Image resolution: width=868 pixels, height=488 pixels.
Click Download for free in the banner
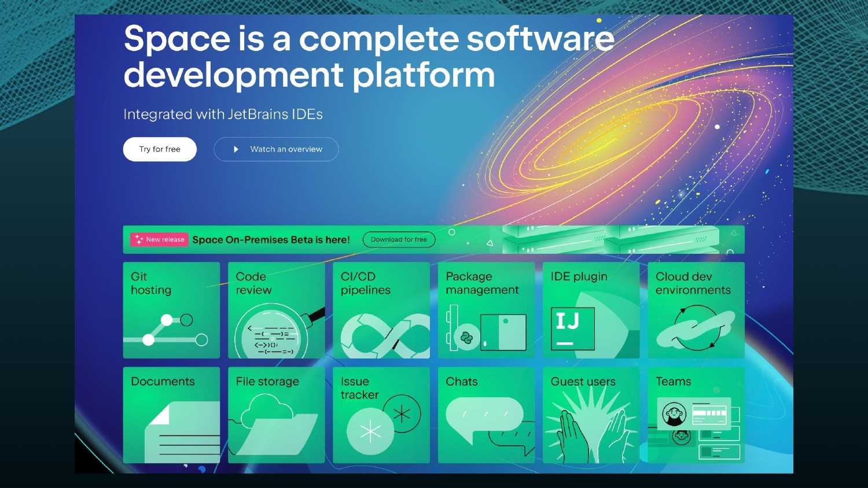(x=399, y=239)
